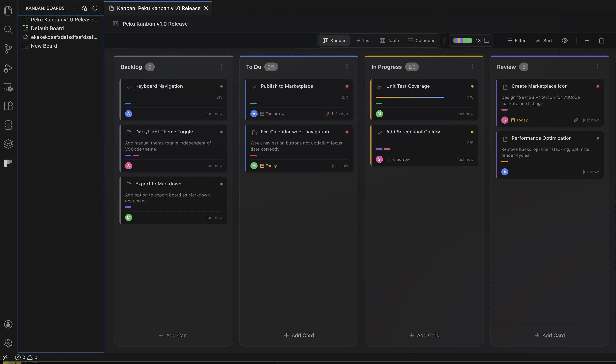Image resolution: width=616 pixels, height=364 pixels.
Task: Refresh the Kanban boards list
Action: click(95, 8)
